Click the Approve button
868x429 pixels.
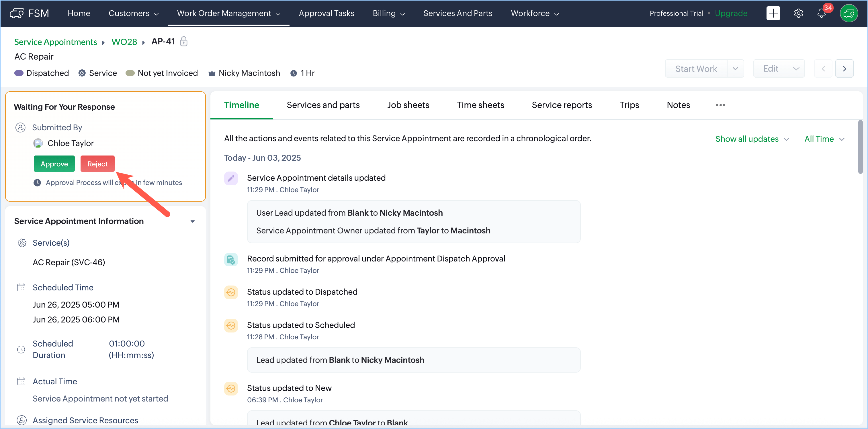point(54,164)
